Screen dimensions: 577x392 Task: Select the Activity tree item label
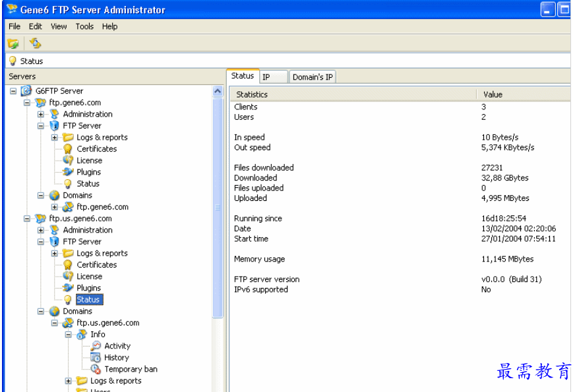pos(117,346)
